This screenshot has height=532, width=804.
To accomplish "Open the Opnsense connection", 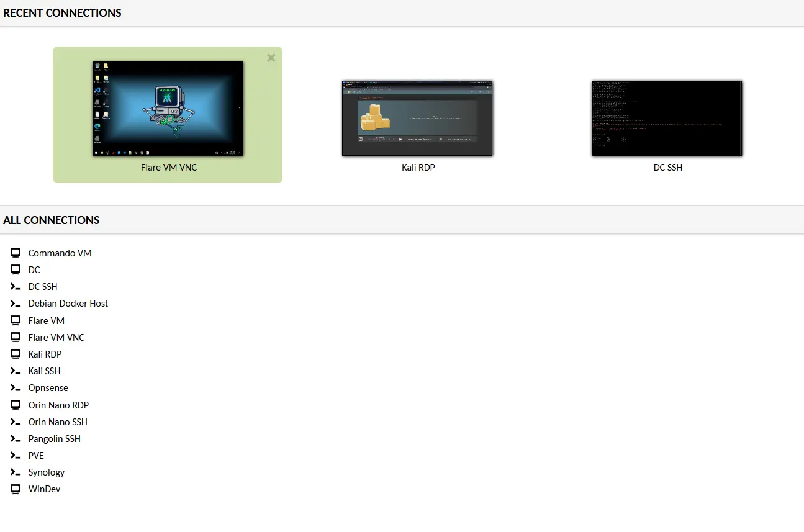I will [48, 388].
